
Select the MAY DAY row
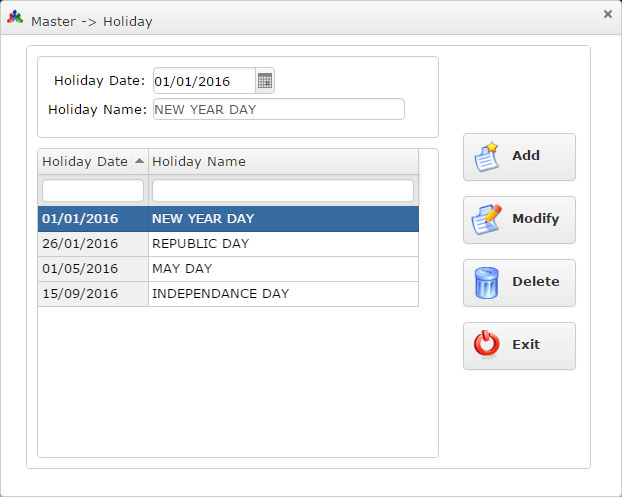[x=228, y=269]
